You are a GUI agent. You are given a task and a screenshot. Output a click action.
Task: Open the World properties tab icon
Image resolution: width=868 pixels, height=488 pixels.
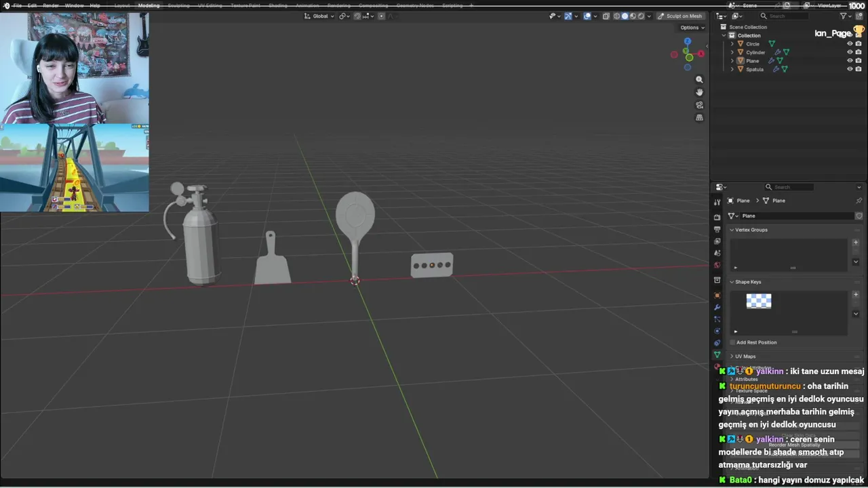click(717, 265)
